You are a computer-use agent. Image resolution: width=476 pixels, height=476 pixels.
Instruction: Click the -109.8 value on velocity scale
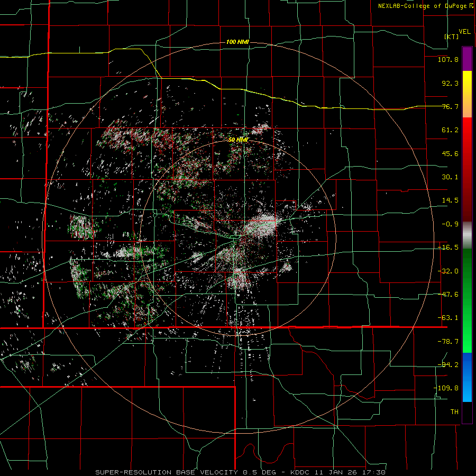click(446, 388)
